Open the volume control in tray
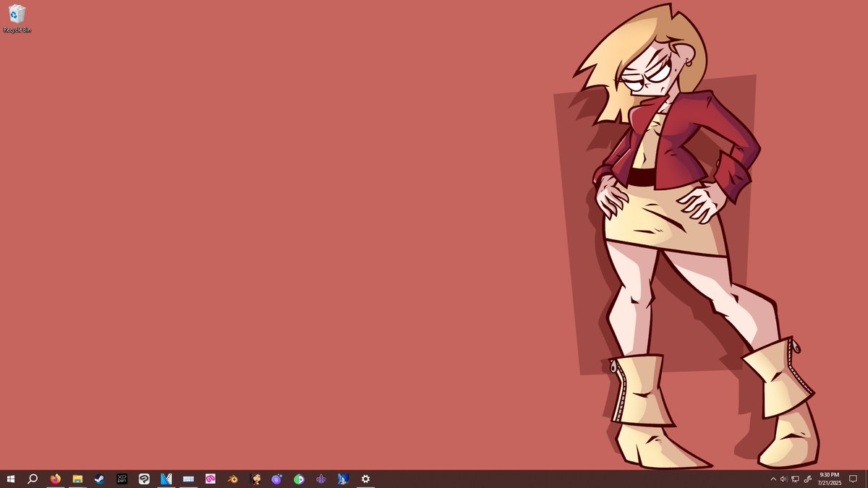Screen dimensions: 868x488 [x=784, y=479]
